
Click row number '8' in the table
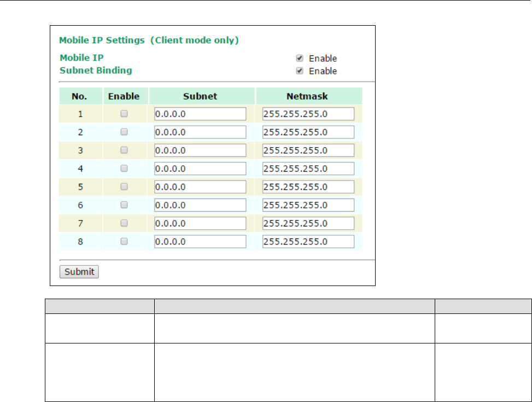[80, 242]
